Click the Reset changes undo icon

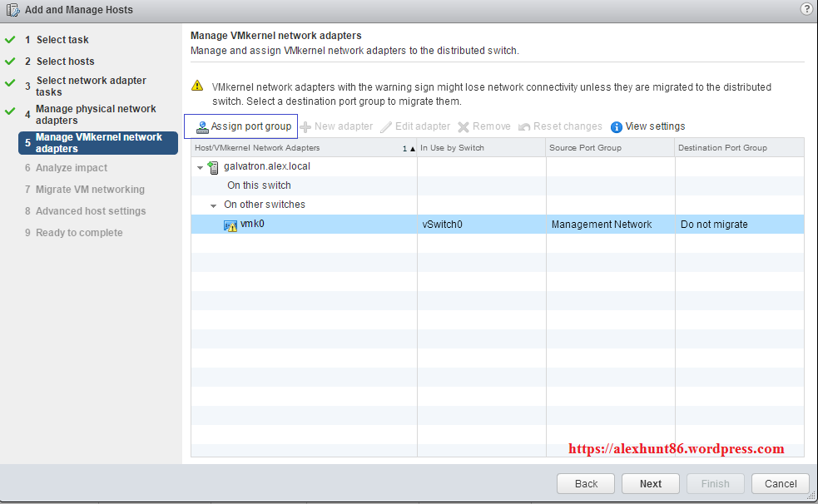click(x=524, y=127)
